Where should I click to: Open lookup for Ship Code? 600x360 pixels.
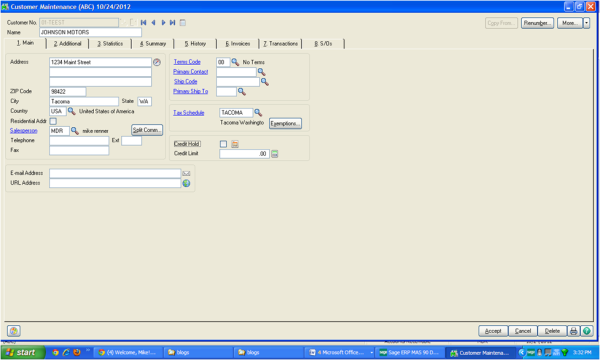coord(264,81)
